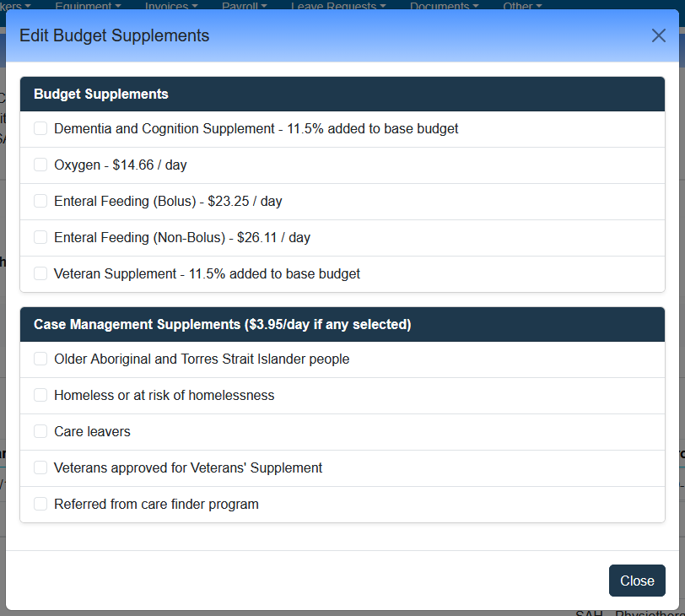Select Enteral Feeding (Bolus) checkbox

coord(40,201)
